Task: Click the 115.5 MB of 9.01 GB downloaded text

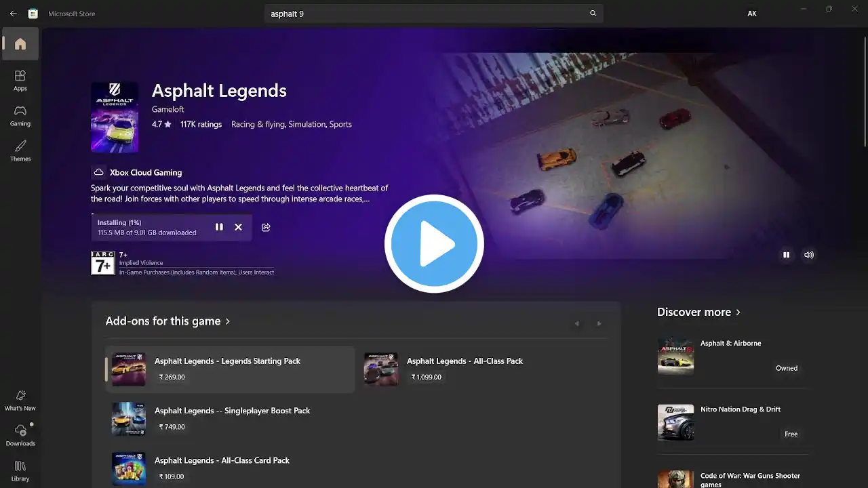Action: click(x=147, y=232)
